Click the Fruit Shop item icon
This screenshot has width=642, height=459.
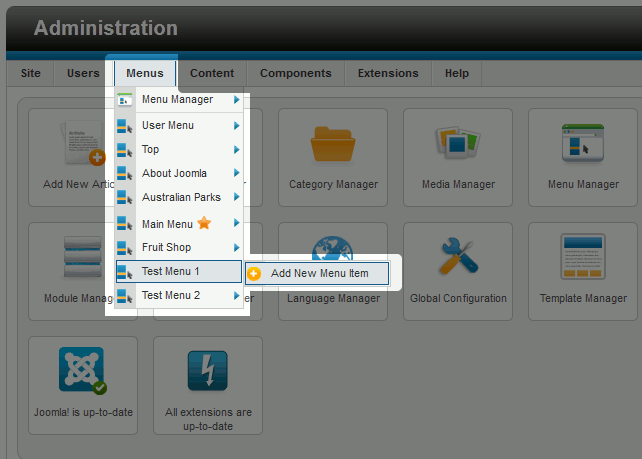coord(124,248)
